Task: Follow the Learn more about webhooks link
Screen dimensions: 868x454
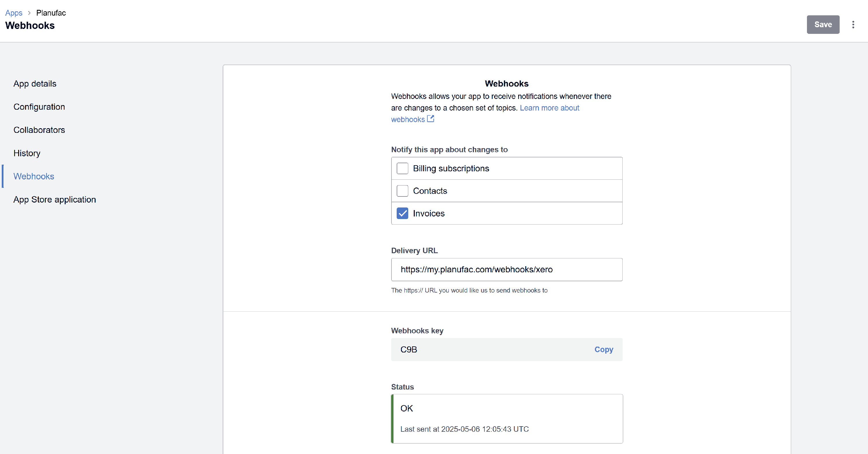Action: click(x=549, y=108)
